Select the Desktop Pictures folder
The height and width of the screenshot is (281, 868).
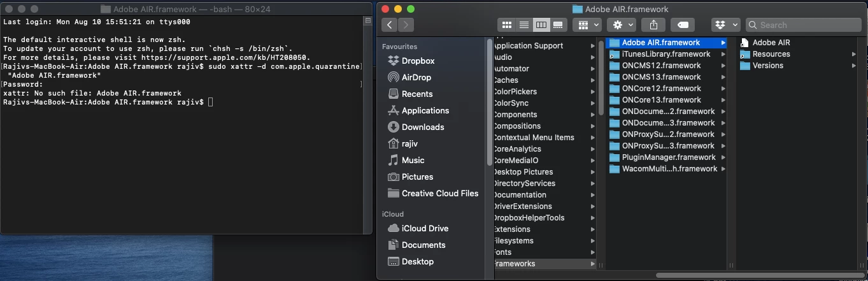[545, 172]
